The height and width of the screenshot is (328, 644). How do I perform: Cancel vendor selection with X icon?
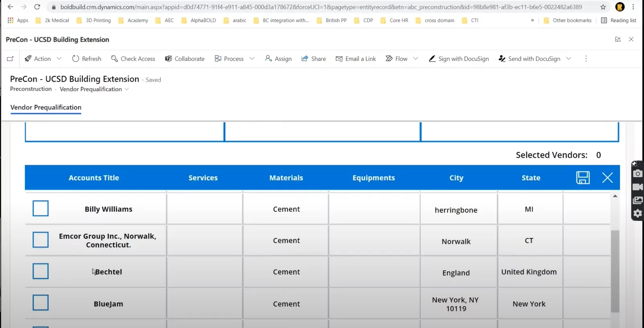click(x=607, y=177)
